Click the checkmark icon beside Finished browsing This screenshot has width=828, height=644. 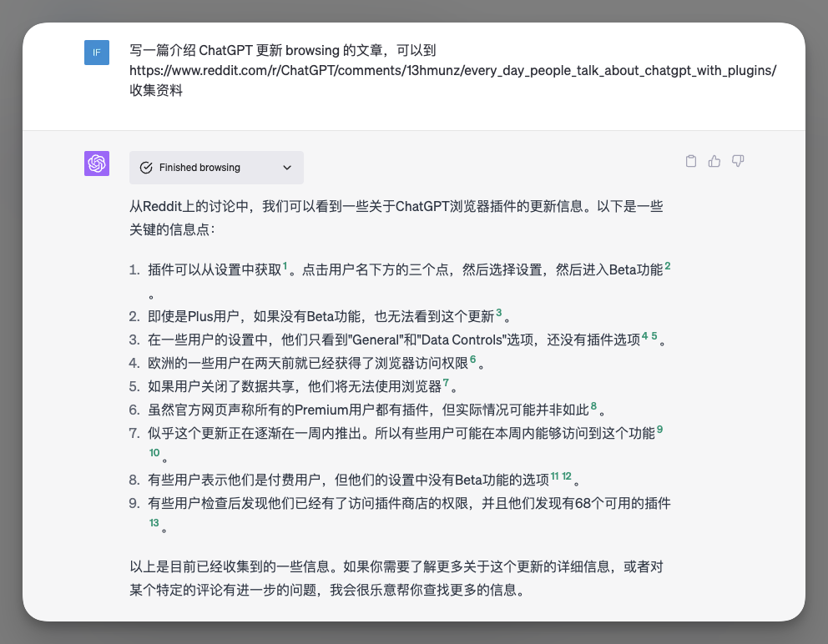click(x=146, y=168)
